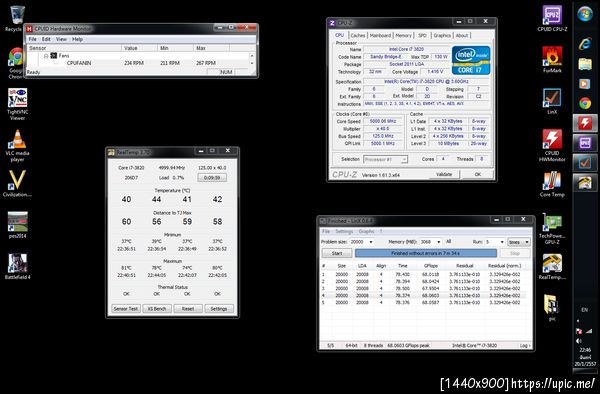Click the GFlops column header in LinX
This screenshot has width=600, height=394.
431,265
